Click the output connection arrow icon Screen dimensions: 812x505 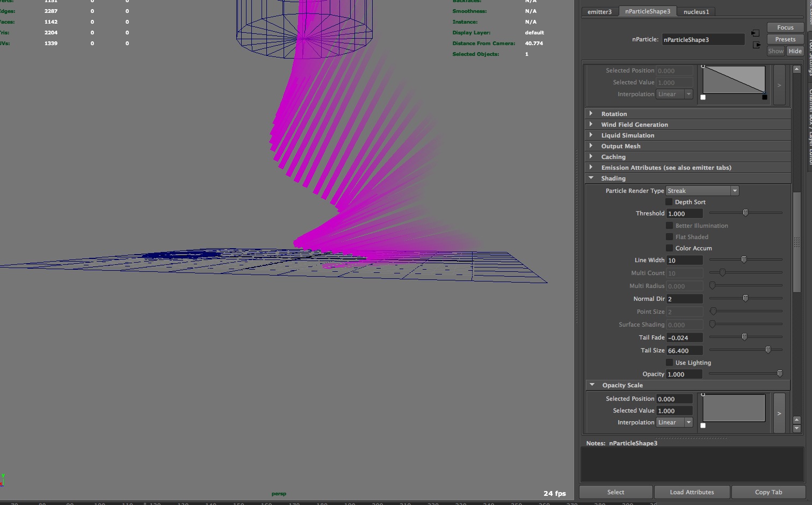coord(757,45)
